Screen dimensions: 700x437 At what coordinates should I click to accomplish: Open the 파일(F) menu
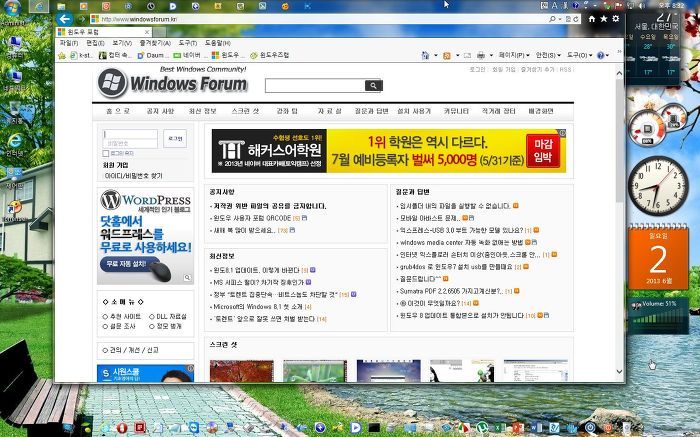click(69, 43)
